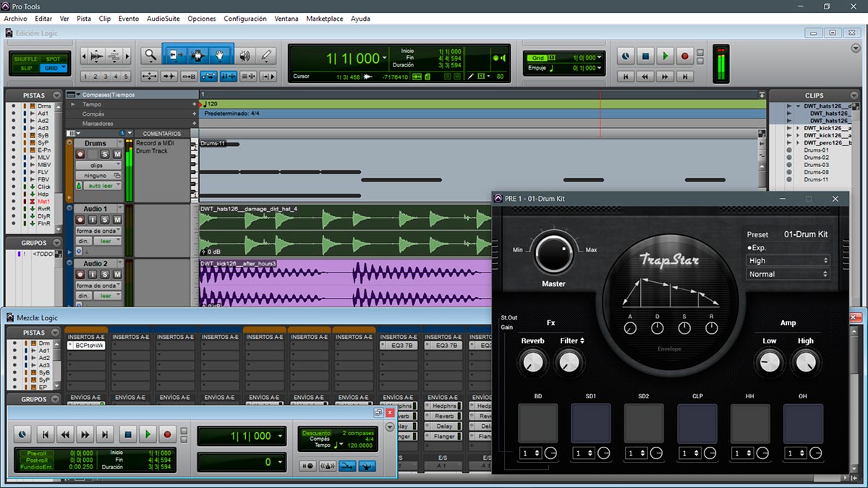
Task: Select the Selector waveform tool
Action: click(x=198, y=54)
